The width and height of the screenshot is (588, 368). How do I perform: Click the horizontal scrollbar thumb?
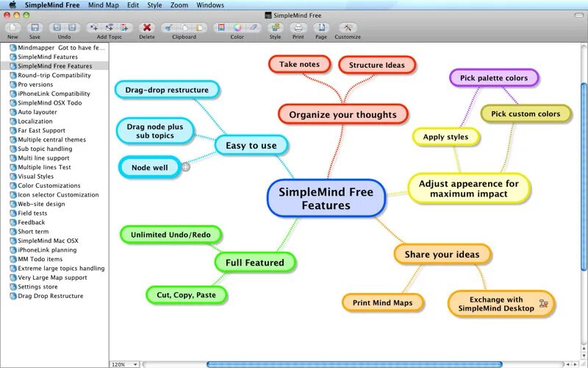tap(354, 364)
